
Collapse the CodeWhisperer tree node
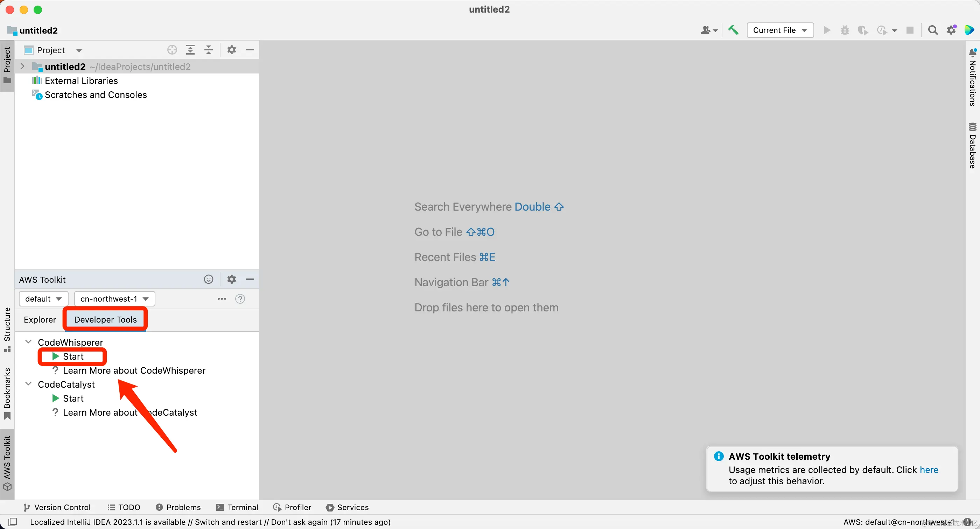29,342
